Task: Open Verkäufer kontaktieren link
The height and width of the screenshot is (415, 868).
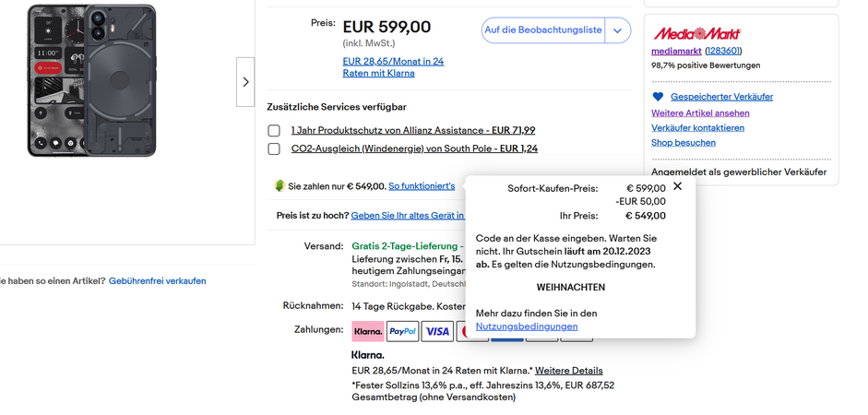Action: (697, 128)
